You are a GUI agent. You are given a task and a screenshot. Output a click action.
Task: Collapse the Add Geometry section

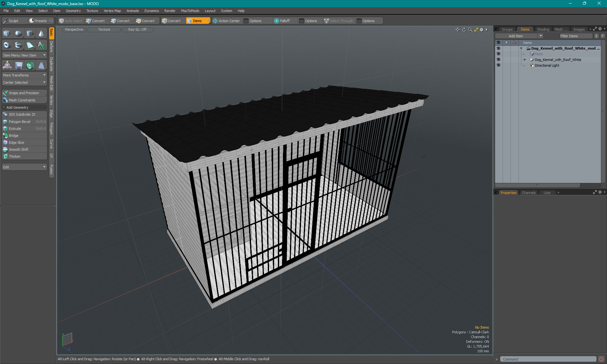pos(4,107)
